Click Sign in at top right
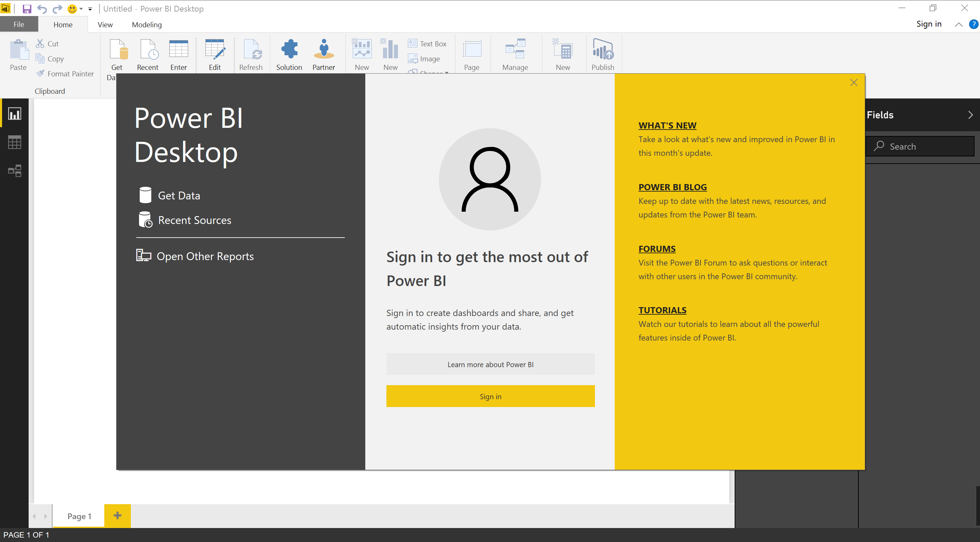 (x=929, y=24)
